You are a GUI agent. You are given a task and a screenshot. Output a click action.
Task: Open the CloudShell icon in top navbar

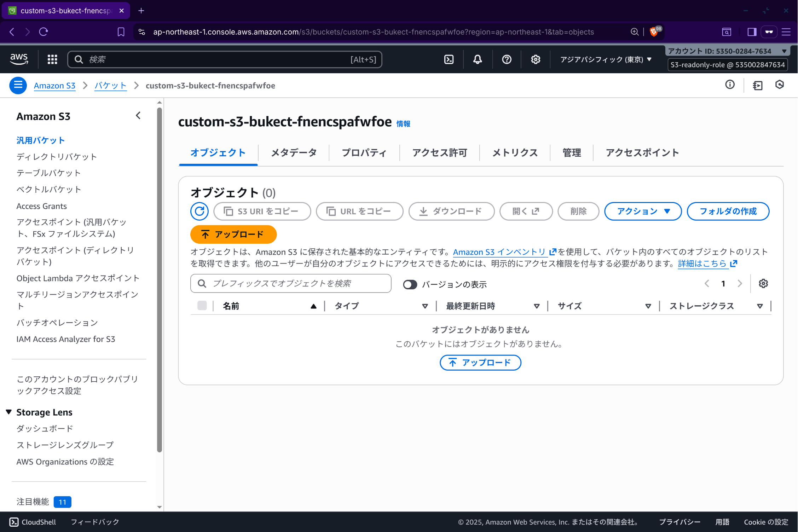pos(449,59)
